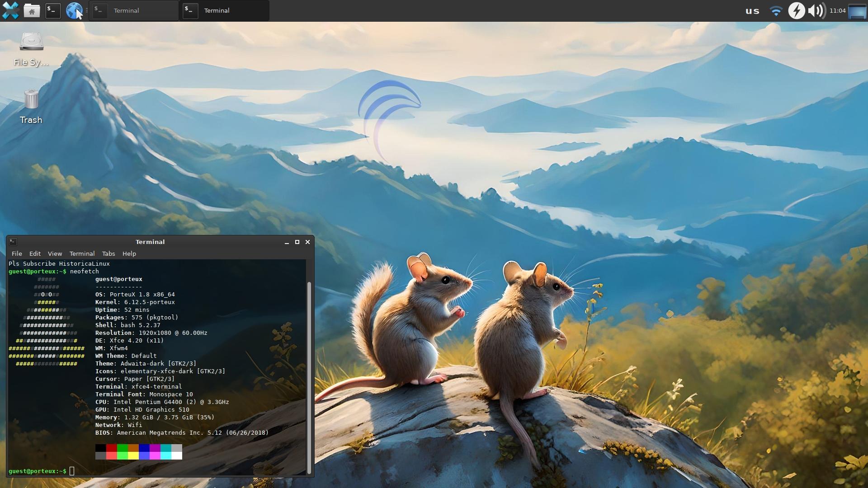
Task: Select the File System desktop icon
Action: (x=31, y=49)
